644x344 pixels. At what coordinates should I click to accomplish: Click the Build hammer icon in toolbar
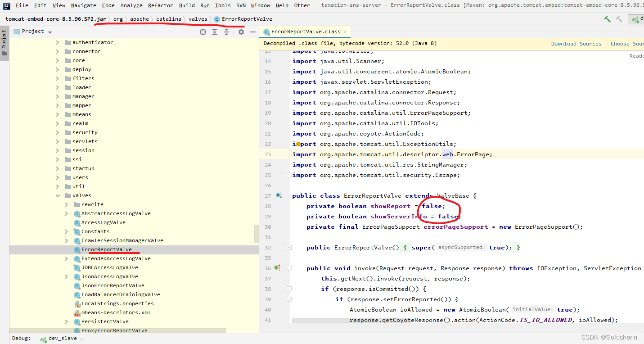[607, 19]
